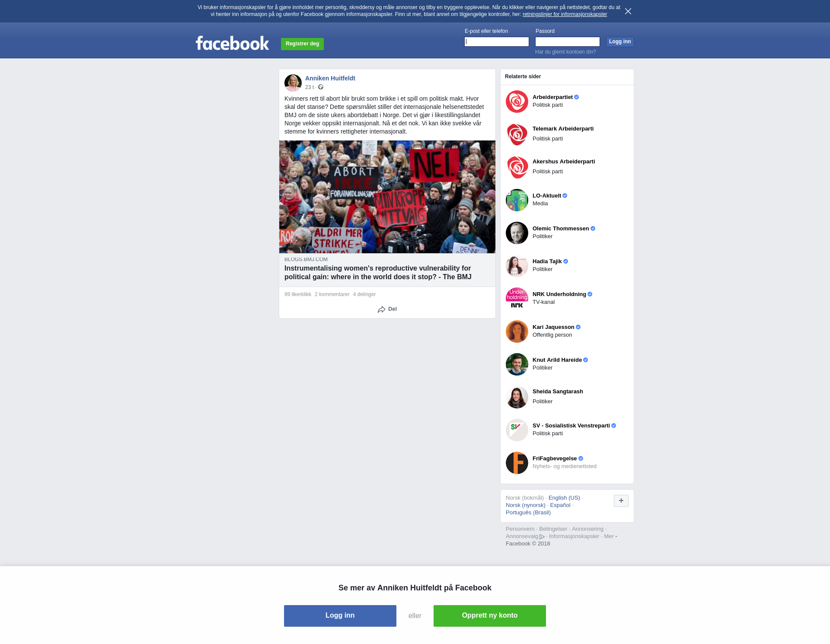Open Anniken Huitfeldt's profile picture
The image size is (830, 644).
pos(293,83)
